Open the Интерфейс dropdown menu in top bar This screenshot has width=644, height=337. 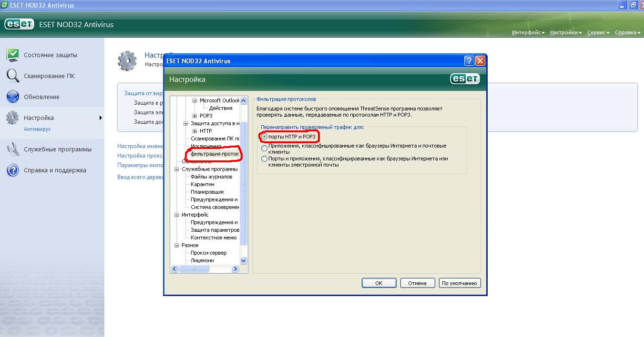pyautogui.click(x=528, y=32)
